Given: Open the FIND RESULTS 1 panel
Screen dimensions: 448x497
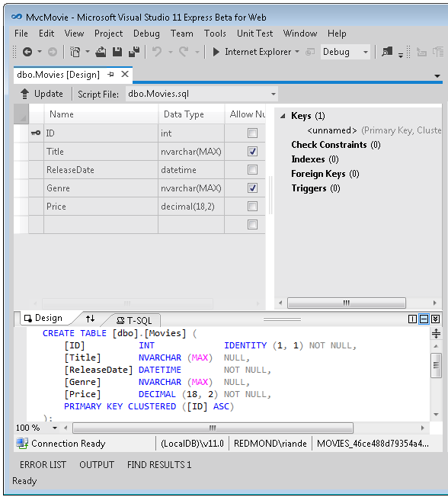Looking at the screenshot, I should pos(159,465).
